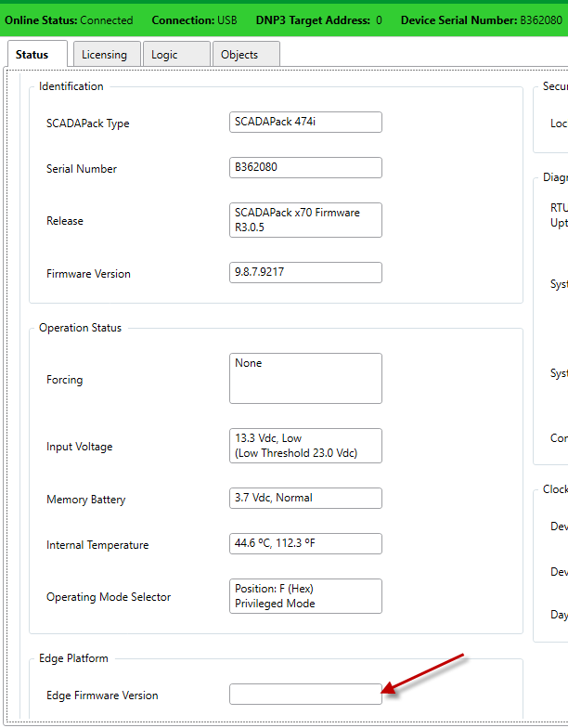Click the DNP3 Target Address text
Screen dimensions: 568x728
click(319, 20)
